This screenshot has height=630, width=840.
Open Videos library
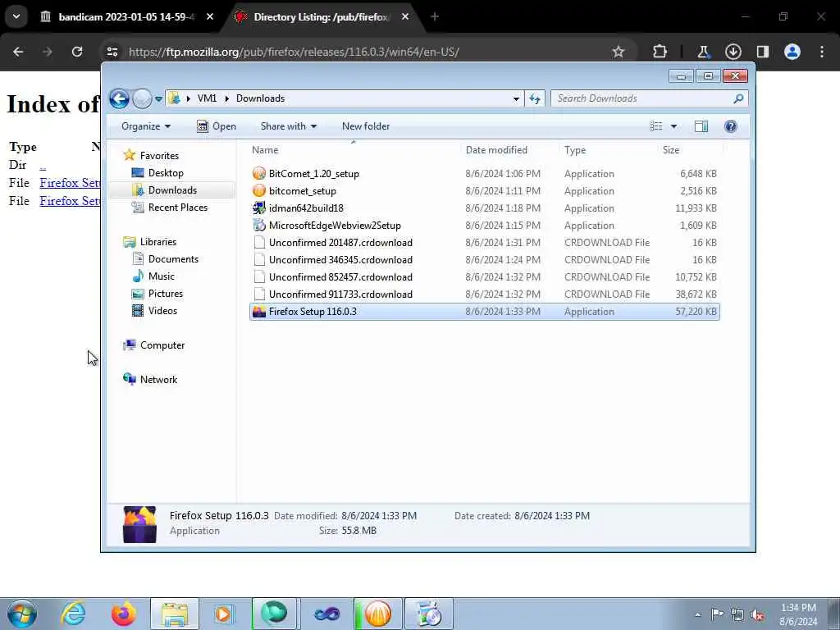tap(162, 311)
